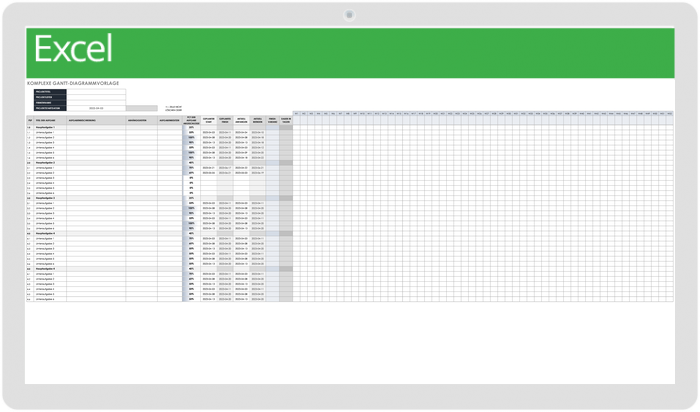700x412 pixels.
Task: Click the PCT der Aufgabe abgeschlossen header
Action: click(192, 121)
